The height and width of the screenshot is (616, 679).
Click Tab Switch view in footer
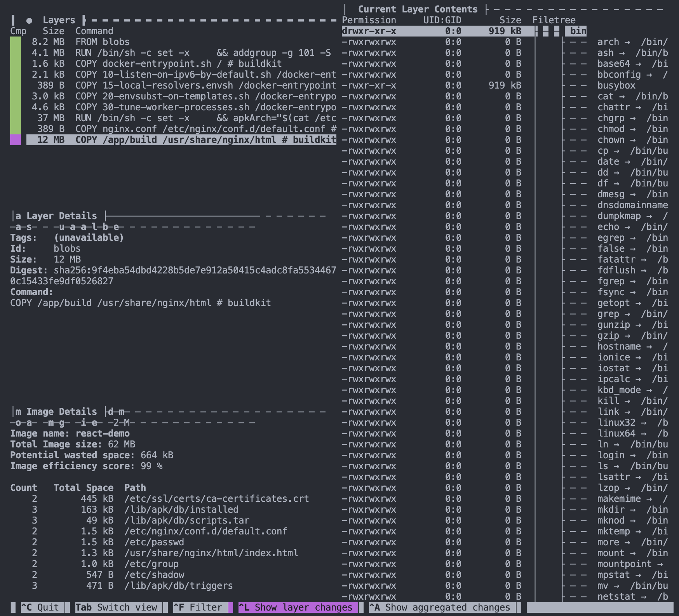(116, 607)
